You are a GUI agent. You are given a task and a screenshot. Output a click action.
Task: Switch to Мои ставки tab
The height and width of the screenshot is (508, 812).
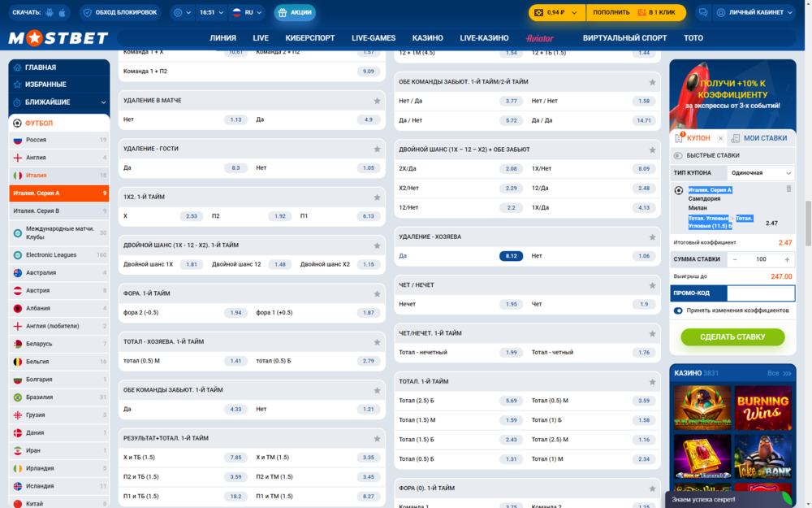[758, 138]
